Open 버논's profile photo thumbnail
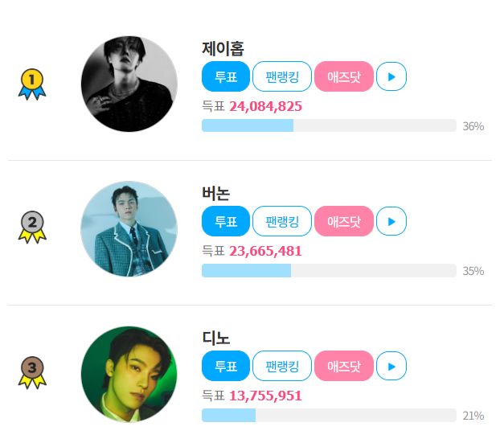This screenshot has height=443, width=504. (129, 228)
